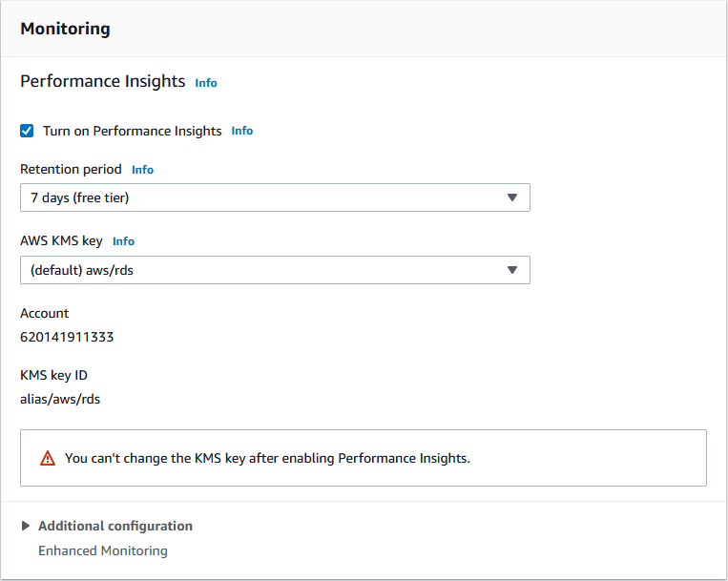Image resolution: width=728 pixels, height=581 pixels.
Task: Toggle the Turn on Performance Insights checkbox
Action: [27, 131]
